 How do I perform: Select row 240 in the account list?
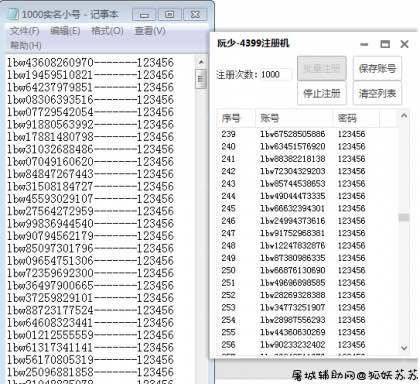tap(307, 146)
